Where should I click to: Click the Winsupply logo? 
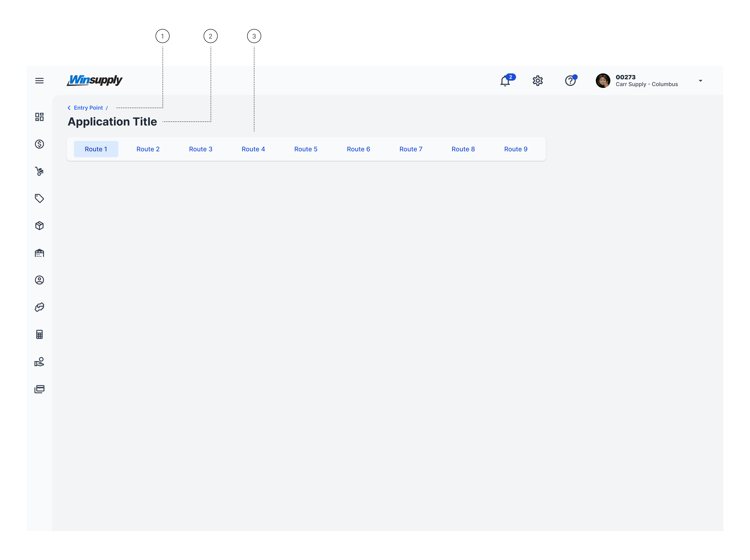pos(95,80)
